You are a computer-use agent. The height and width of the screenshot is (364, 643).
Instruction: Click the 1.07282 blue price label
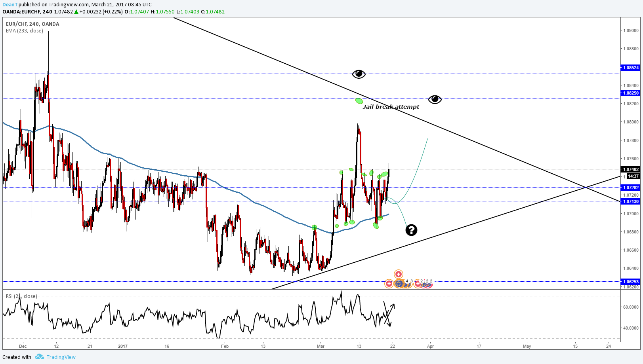(x=631, y=188)
